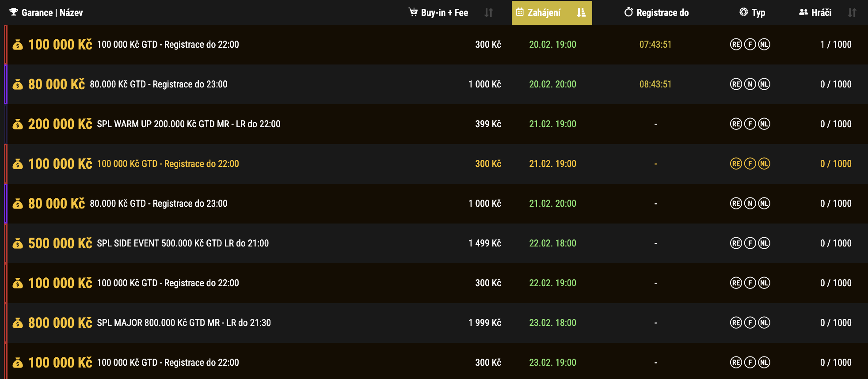
Task: Sort by Hráči column arrows
Action: point(852,13)
